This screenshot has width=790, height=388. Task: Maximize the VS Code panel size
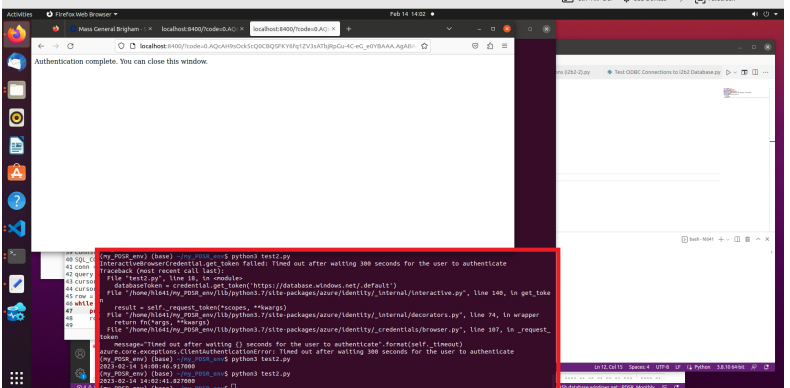(758, 239)
